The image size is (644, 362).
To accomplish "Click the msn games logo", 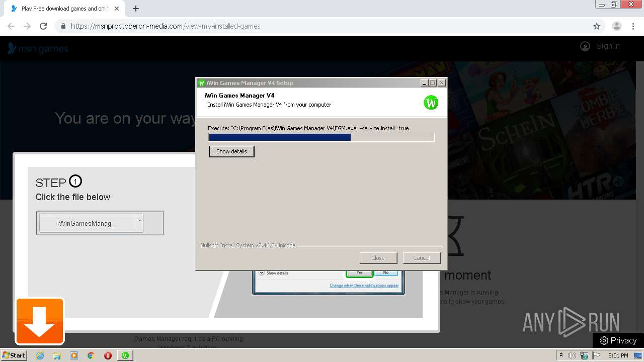I will tap(38, 48).
